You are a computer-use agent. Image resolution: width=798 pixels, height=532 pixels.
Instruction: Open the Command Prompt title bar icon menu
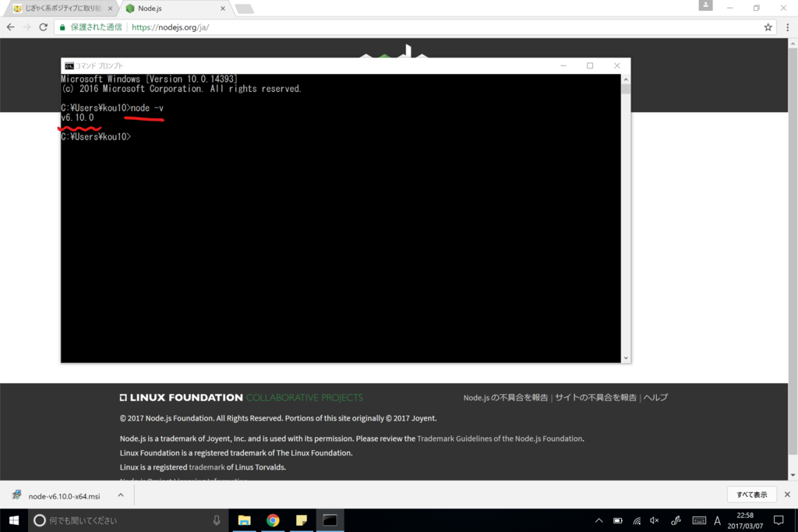tap(69, 66)
